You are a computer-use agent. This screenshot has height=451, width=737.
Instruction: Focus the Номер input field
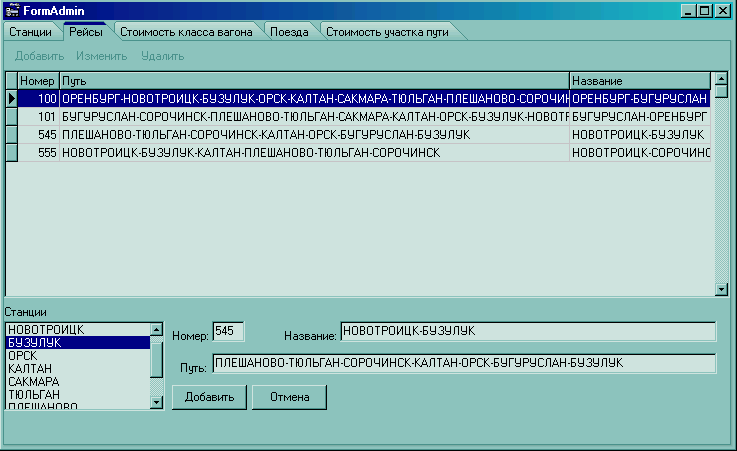click(x=228, y=331)
